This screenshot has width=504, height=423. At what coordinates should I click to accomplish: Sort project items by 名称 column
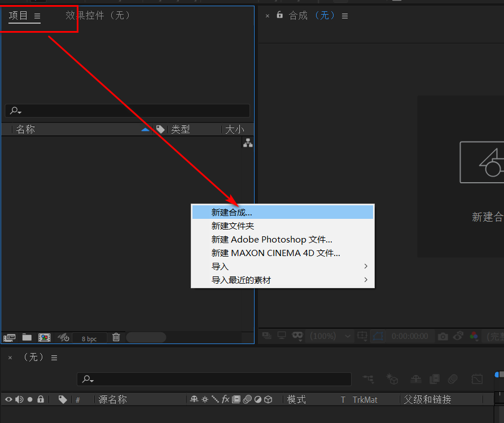(25, 129)
